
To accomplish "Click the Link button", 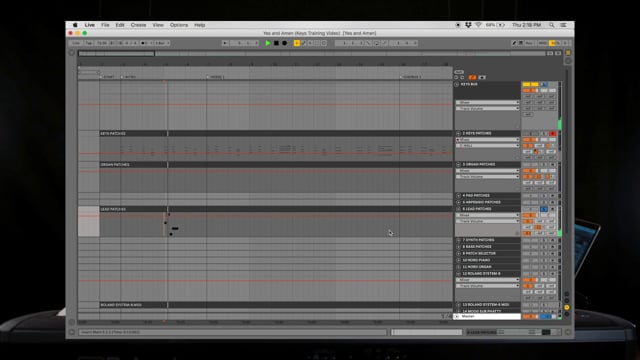I will [76, 43].
